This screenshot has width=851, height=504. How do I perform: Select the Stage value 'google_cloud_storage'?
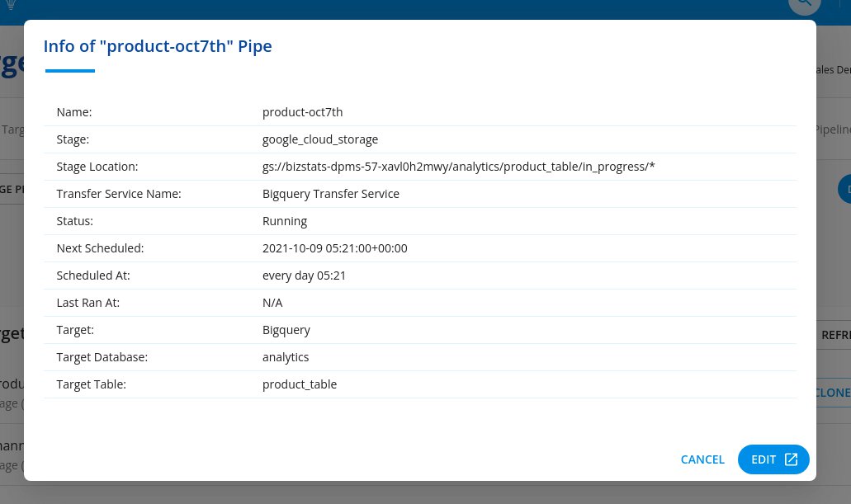(320, 139)
